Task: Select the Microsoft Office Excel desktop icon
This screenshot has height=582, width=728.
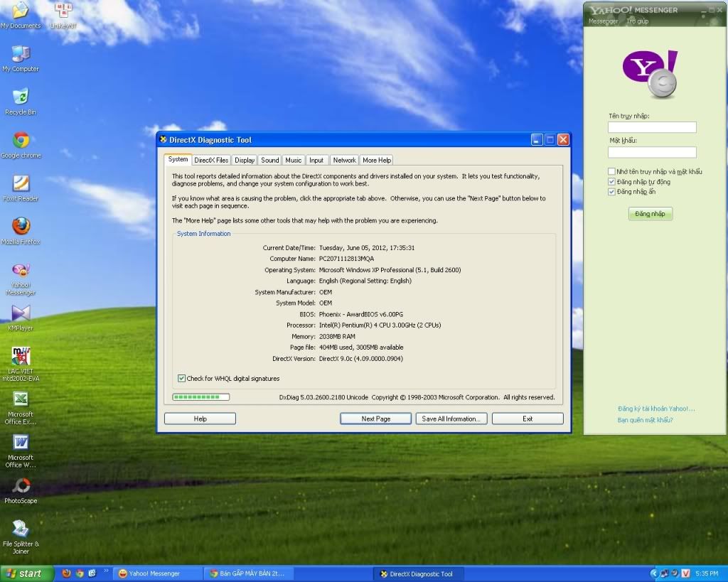Action: (21, 408)
